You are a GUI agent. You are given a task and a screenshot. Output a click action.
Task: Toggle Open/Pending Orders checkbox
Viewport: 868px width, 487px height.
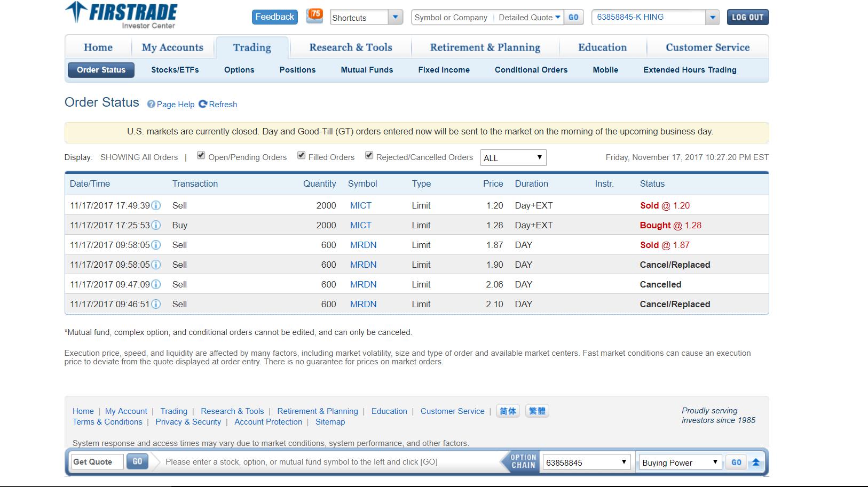[201, 155]
